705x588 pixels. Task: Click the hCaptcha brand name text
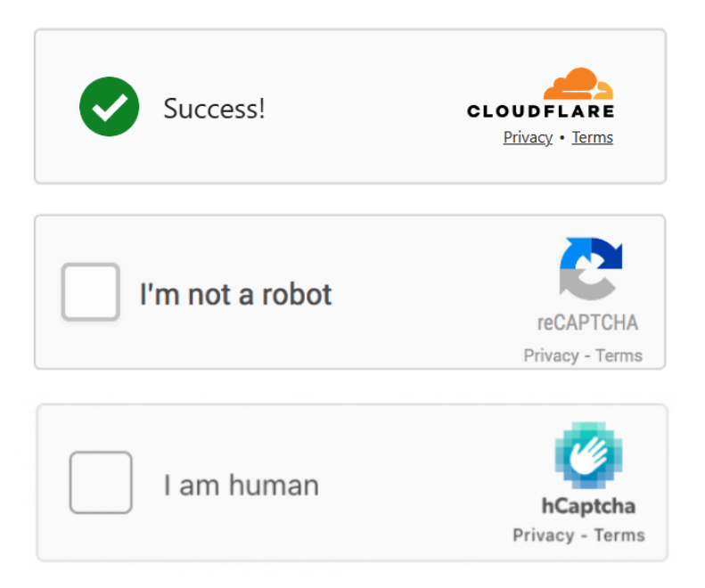(588, 506)
